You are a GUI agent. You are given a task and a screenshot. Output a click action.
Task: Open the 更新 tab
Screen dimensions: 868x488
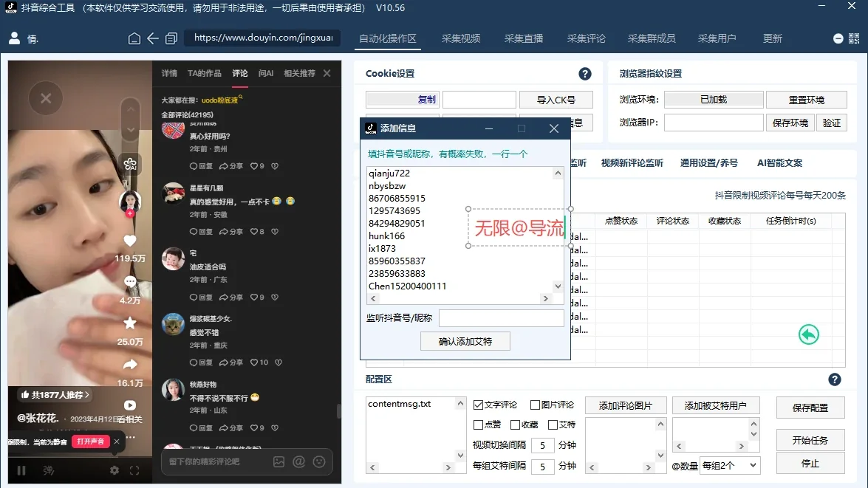coord(772,38)
